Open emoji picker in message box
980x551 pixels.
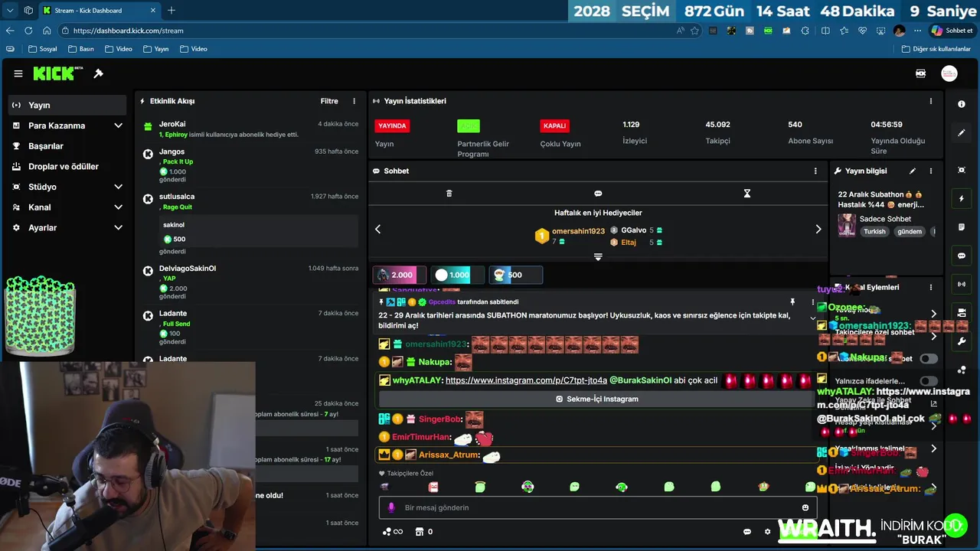coord(805,507)
